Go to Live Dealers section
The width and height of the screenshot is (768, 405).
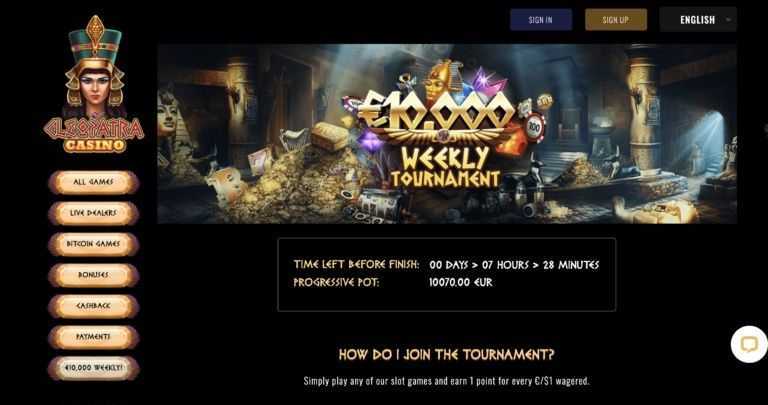pyautogui.click(x=94, y=213)
